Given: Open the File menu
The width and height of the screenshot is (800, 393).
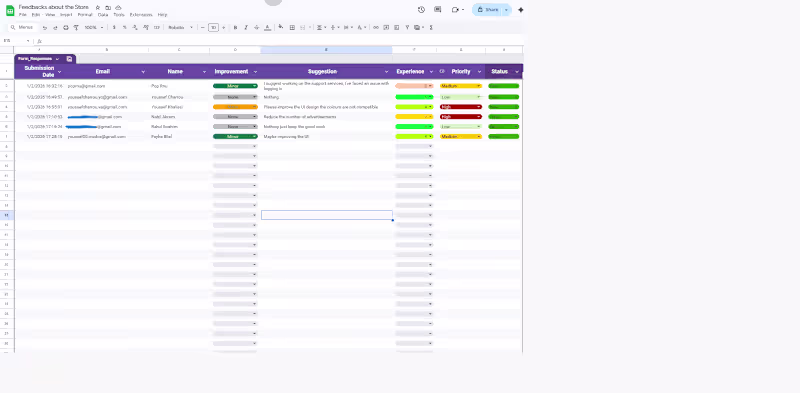Looking at the screenshot, I should pos(22,15).
